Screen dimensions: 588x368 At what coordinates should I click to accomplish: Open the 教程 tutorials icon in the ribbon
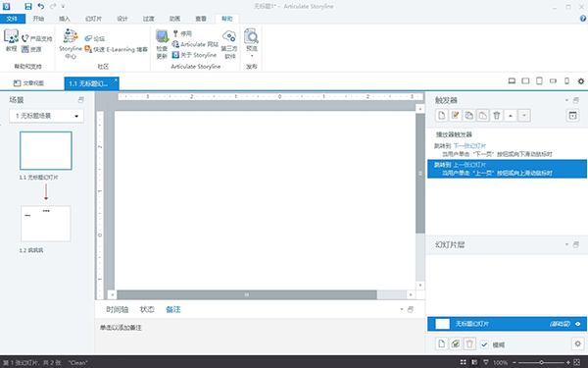11,40
